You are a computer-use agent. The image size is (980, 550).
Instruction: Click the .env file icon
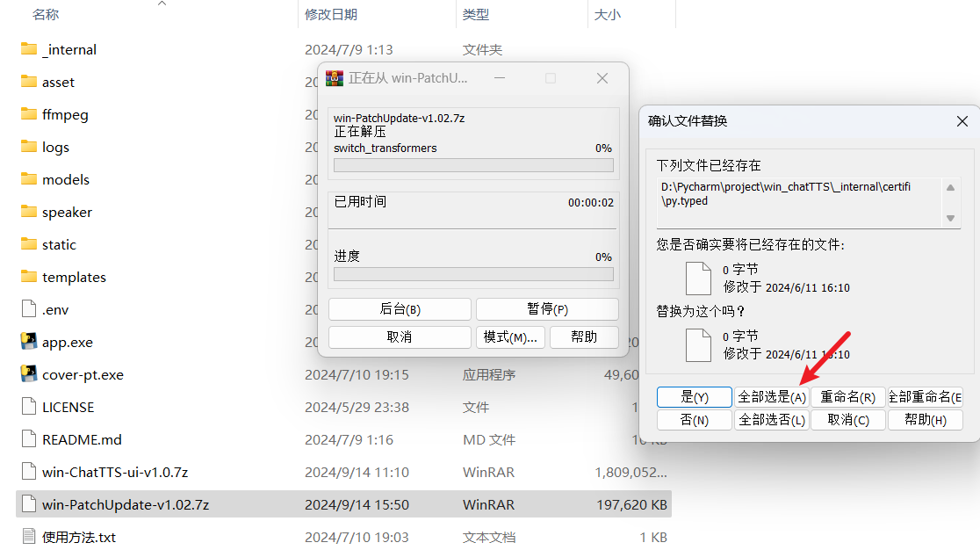pyautogui.click(x=29, y=308)
